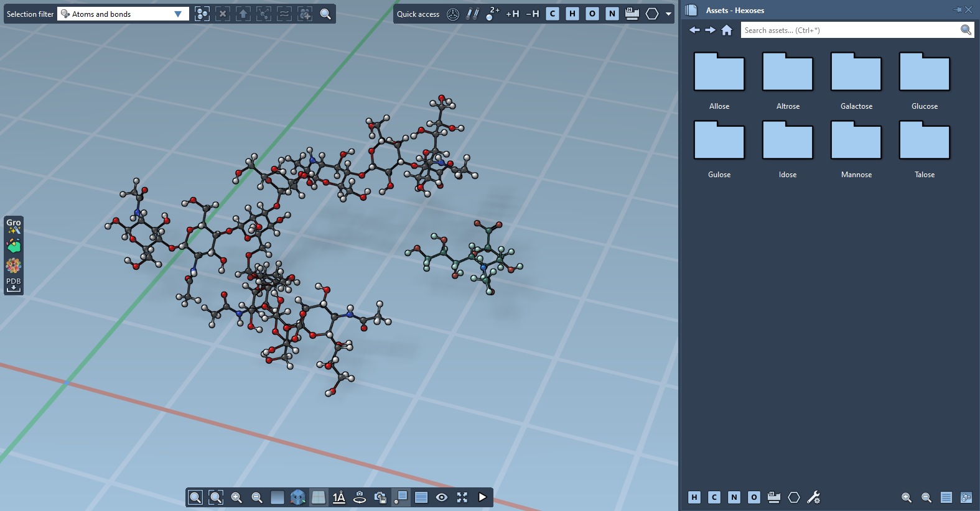Click the remove hydrogens −H button
980x511 pixels.
click(533, 14)
